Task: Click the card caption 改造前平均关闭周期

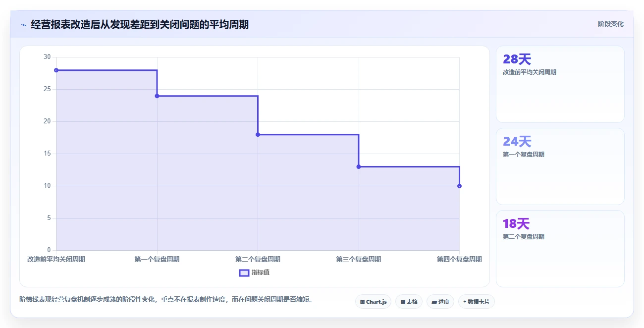Action: (x=530, y=72)
